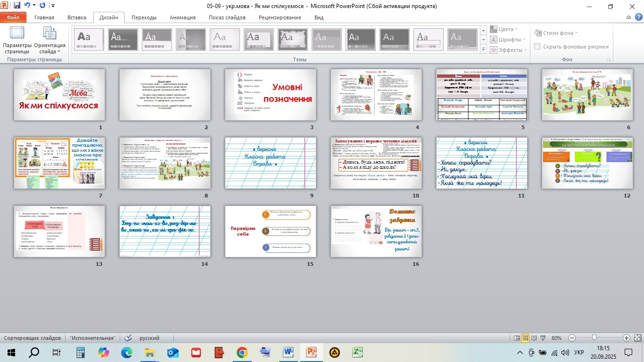Click the русский language indicator in status bar

tap(149, 338)
